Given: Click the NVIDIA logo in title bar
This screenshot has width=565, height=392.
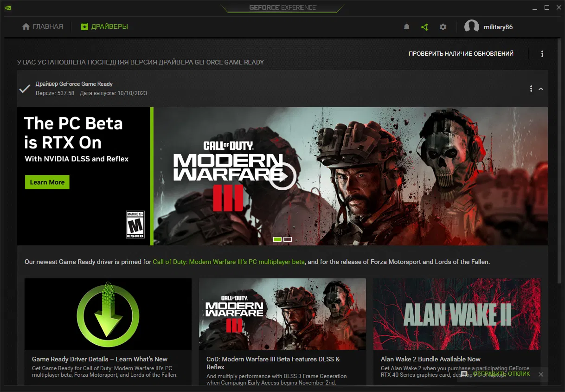Looking at the screenshot, I should click(x=8, y=7).
